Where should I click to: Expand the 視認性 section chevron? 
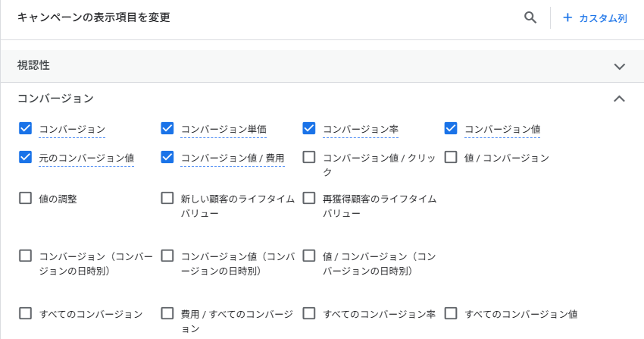pyautogui.click(x=620, y=66)
